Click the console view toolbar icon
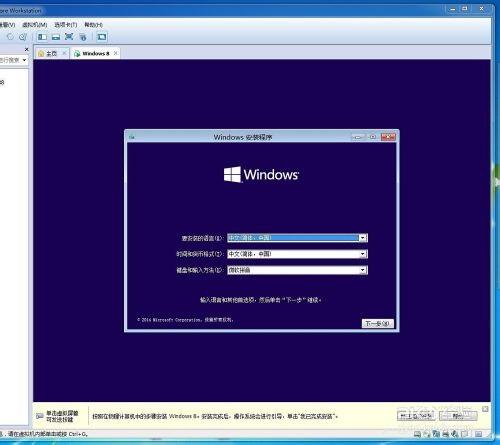 102,37
